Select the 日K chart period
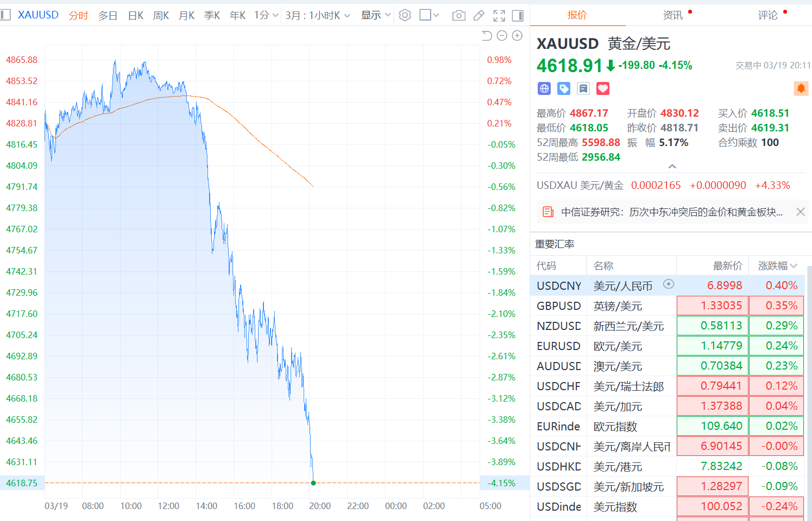Screen dimensions: 812x521 136,16
